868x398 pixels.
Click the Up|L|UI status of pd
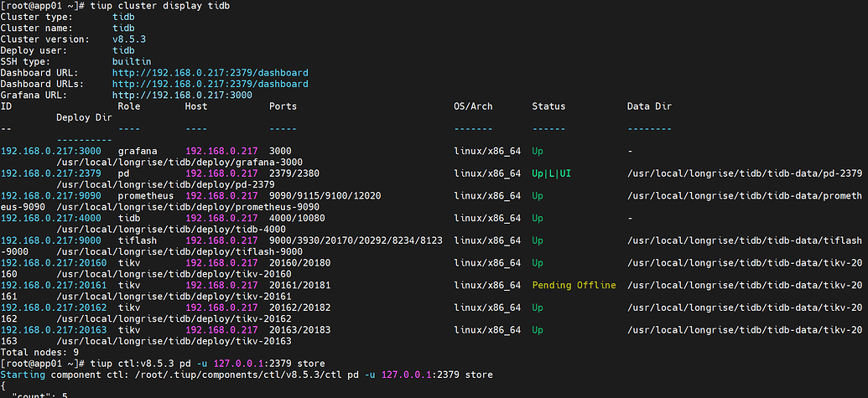pyautogui.click(x=557, y=173)
